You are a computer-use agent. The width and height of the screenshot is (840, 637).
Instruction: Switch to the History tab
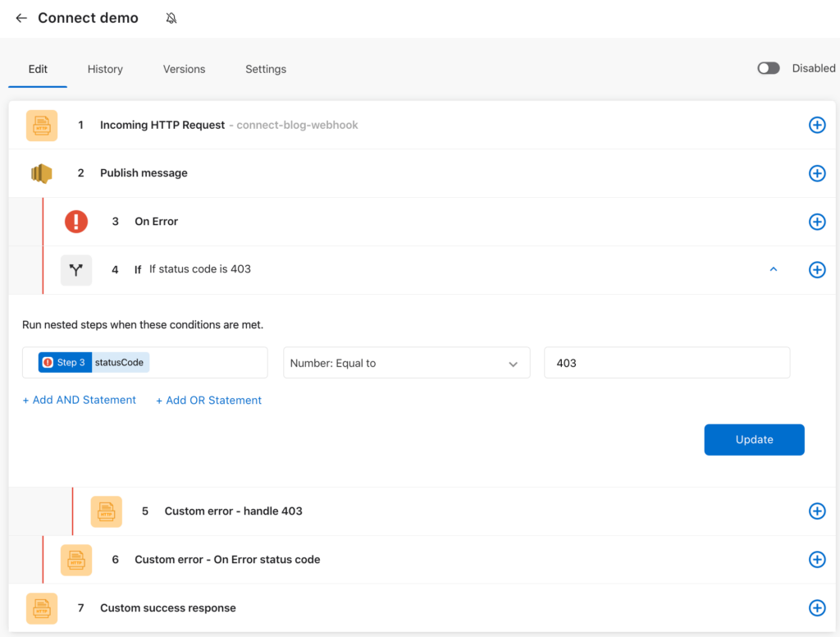point(105,69)
